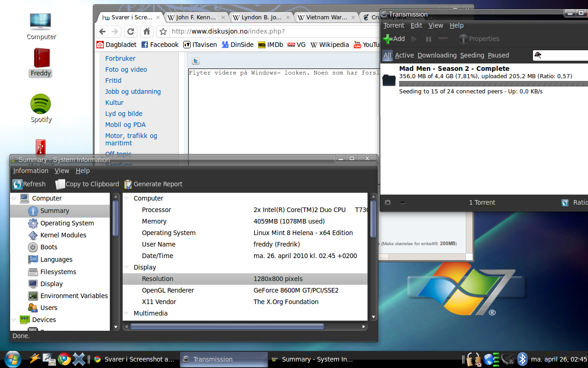Click browser reload button

[130, 31]
